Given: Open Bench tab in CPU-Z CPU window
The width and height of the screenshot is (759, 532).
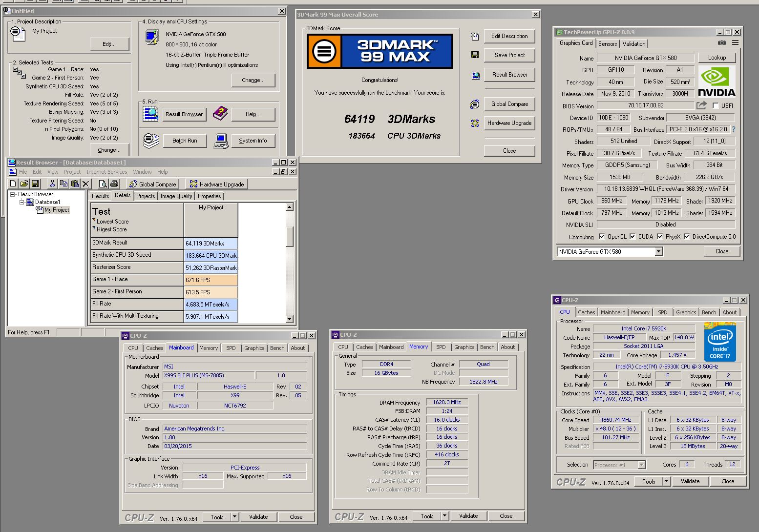Looking at the screenshot, I should 709,312.
